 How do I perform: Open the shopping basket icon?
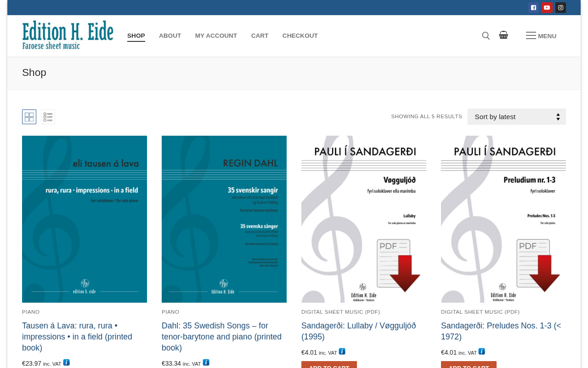pyautogui.click(x=503, y=35)
